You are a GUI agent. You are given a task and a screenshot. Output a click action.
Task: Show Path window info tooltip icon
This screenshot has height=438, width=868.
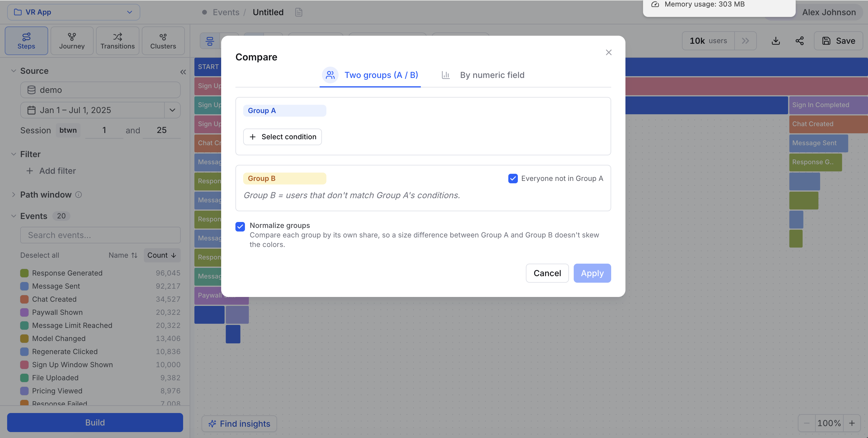[x=78, y=195]
